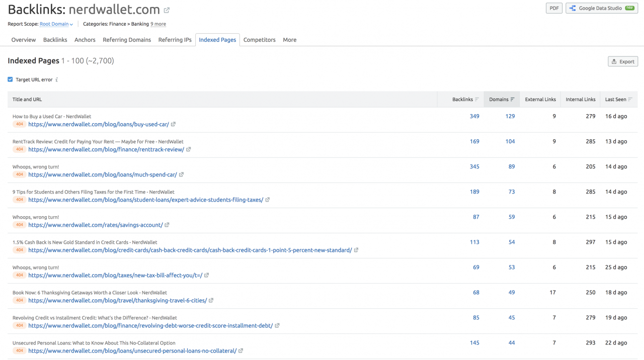The height and width of the screenshot is (360, 644).
Task: Click the PDF button
Action: 554,8
